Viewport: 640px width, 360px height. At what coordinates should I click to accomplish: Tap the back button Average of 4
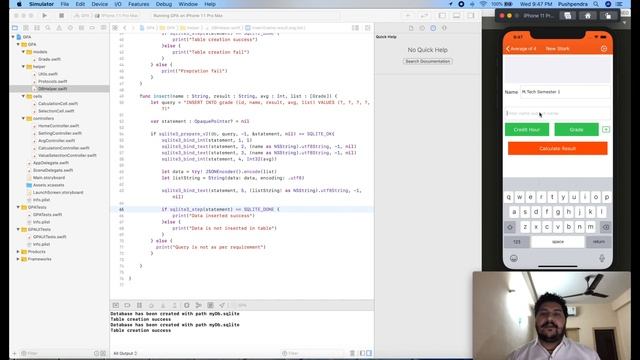point(521,49)
